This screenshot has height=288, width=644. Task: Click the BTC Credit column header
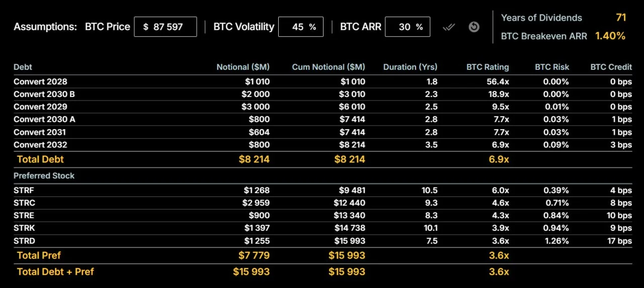point(611,67)
